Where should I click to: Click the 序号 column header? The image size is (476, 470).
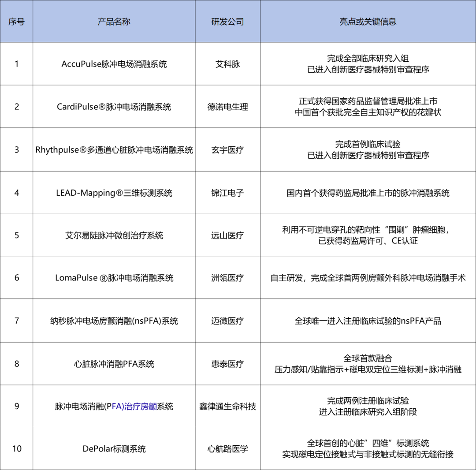(x=16, y=20)
